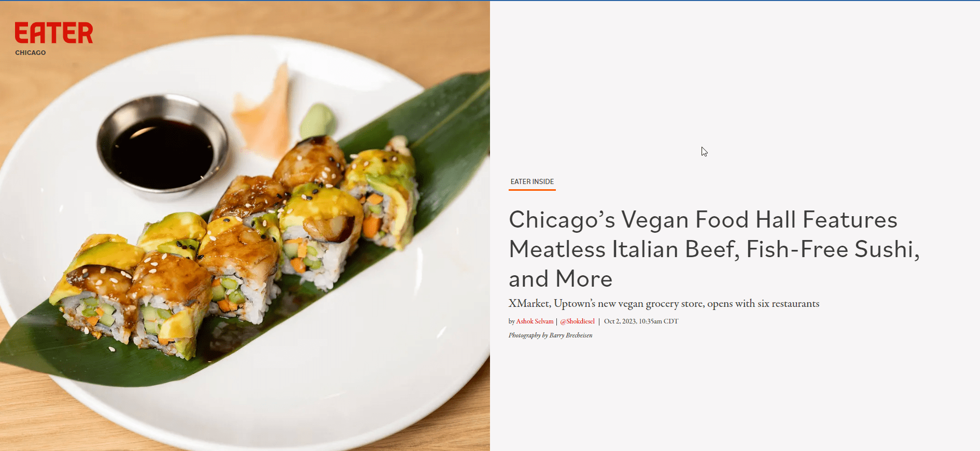Screen dimensions: 980x451
Task: Click author name Ashok Selvam
Action: [x=535, y=321]
